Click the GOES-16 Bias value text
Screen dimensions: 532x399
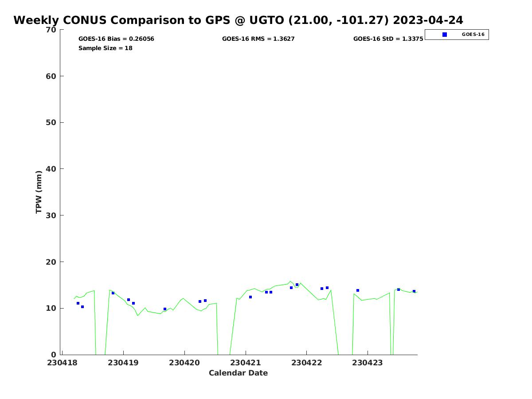pos(116,39)
